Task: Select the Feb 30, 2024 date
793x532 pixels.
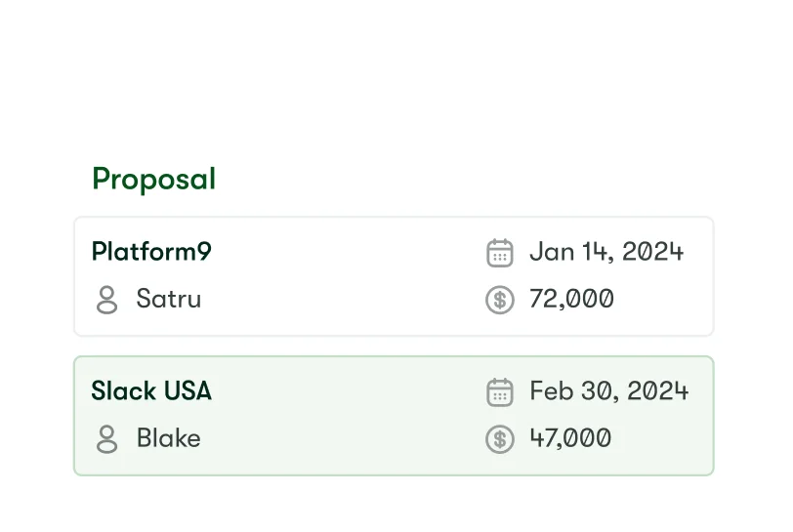Action: (x=608, y=391)
